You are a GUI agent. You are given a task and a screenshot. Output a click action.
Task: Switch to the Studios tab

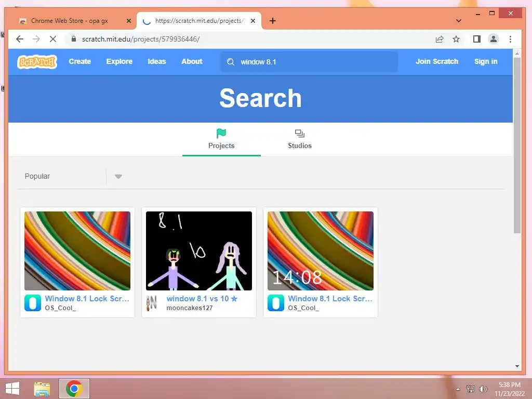click(300, 139)
